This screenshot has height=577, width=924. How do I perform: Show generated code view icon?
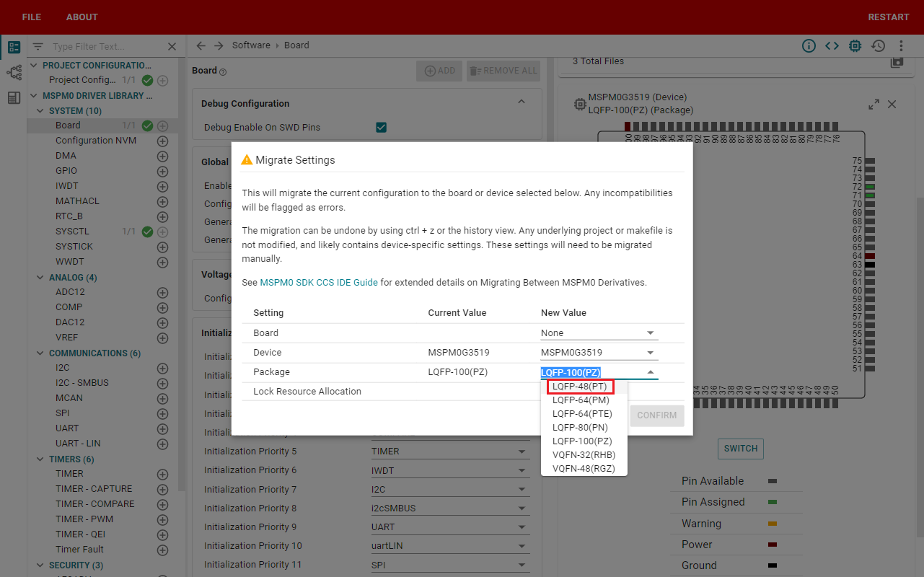coord(832,45)
